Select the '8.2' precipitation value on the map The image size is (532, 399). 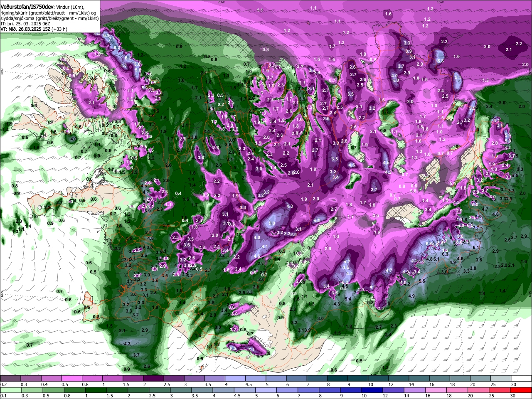(117, 47)
